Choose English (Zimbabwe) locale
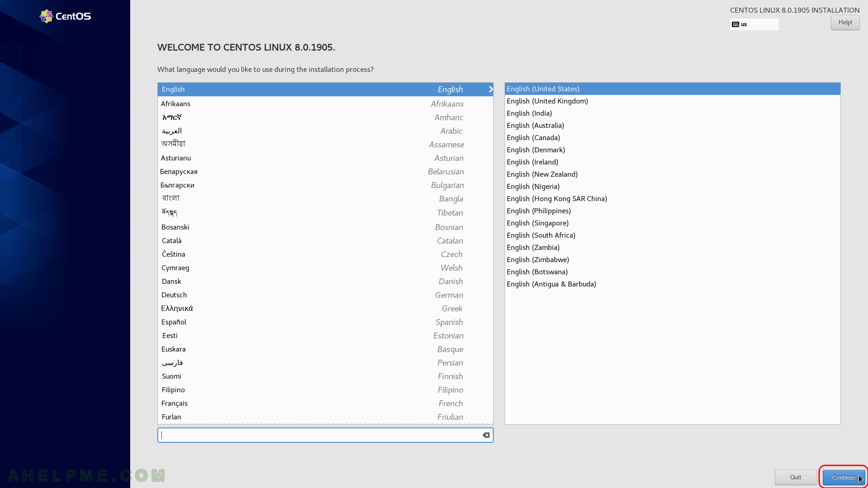868x488 pixels. click(x=672, y=260)
